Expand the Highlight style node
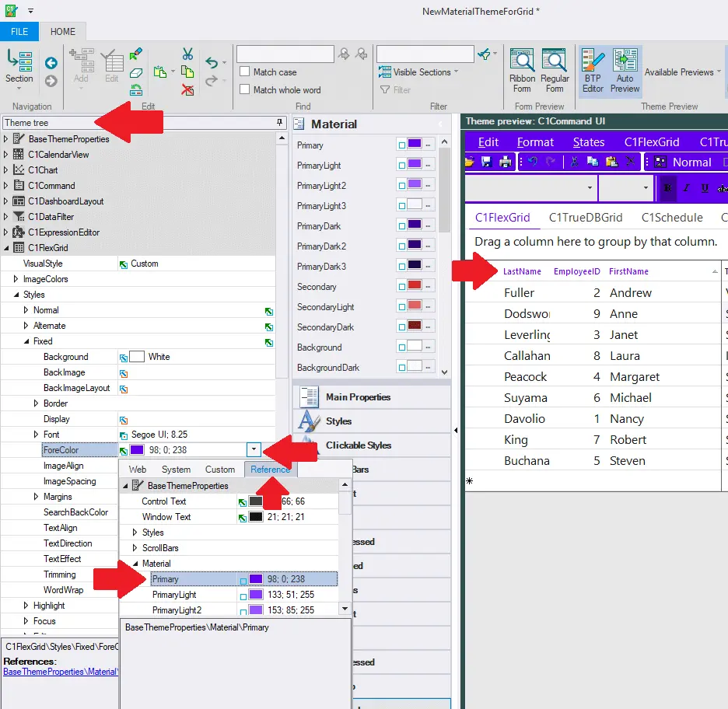The image size is (728, 709). tap(26, 606)
